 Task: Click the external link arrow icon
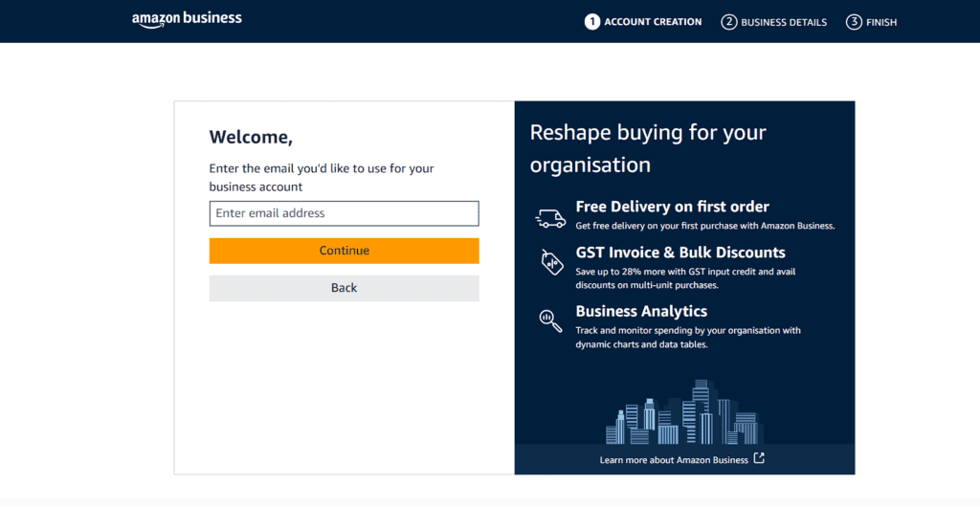coord(759,458)
